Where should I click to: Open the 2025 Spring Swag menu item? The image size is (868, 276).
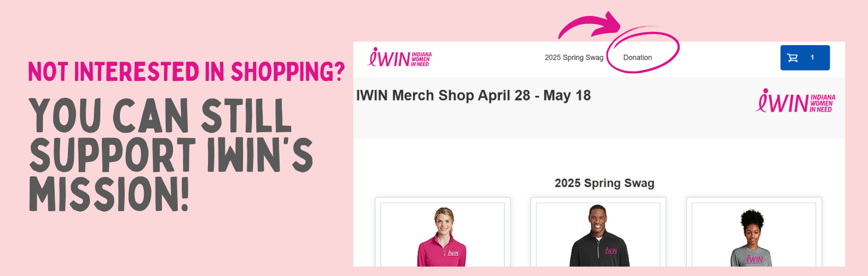point(574,57)
